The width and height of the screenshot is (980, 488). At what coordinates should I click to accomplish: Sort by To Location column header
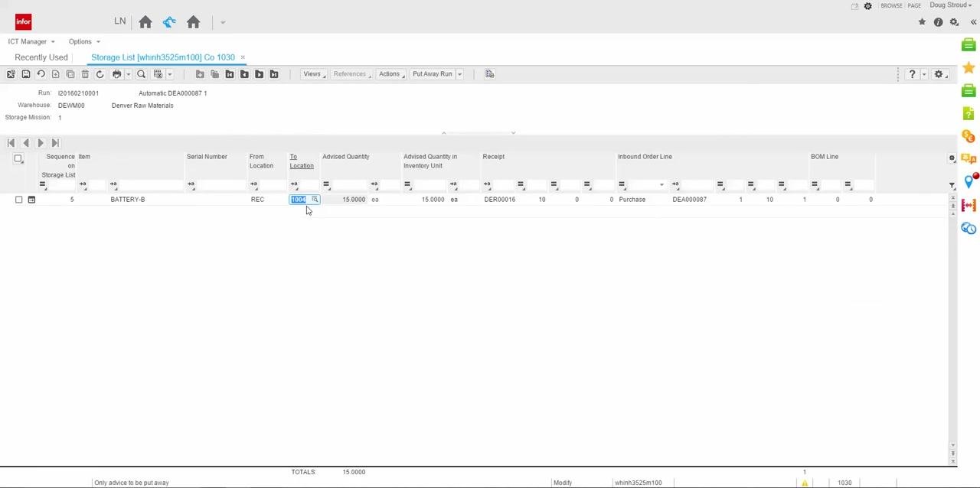pyautogui.click(x=301, y=161)
